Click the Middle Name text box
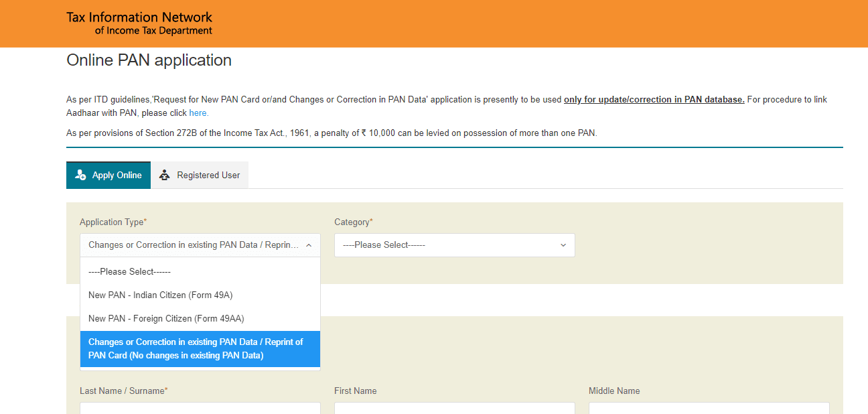This screenshot has height=414, width=868. pyautogui.click(x=709, y=408)
